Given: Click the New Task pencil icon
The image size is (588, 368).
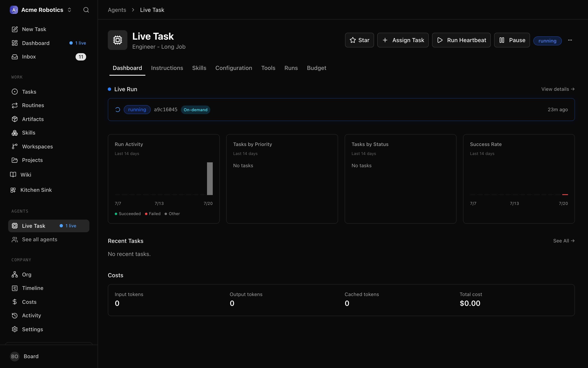Looking at the screenshot, I should click(14, 29).
